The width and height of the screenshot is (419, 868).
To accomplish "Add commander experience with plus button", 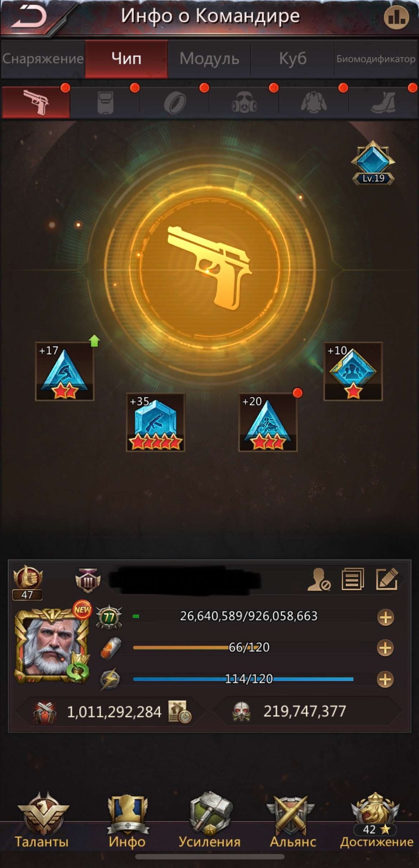I will pos(386,618).
